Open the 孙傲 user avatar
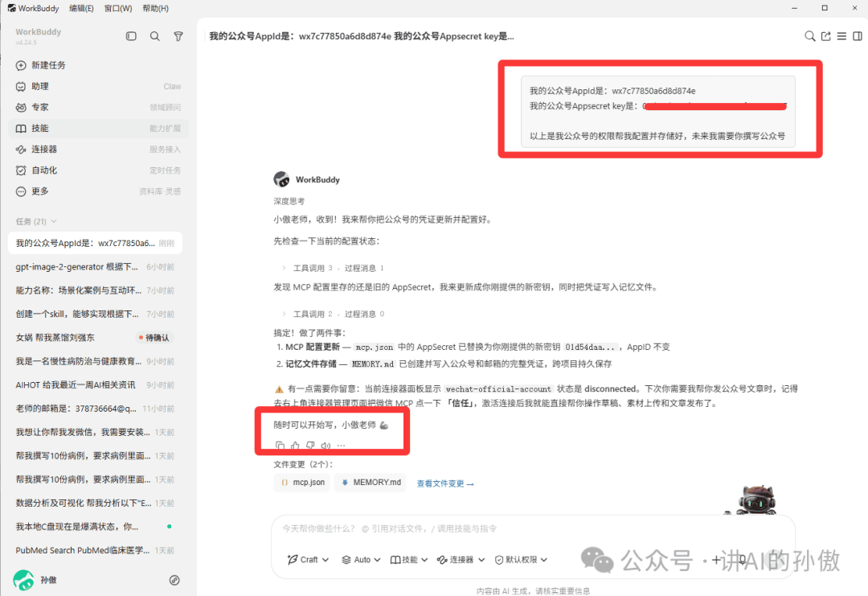The image size is (868, 596). [x=23, y=580]
